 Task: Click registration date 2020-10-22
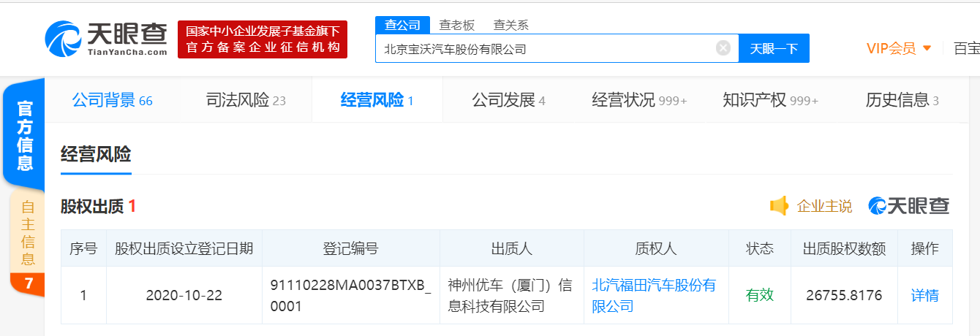tap(184, 296)
